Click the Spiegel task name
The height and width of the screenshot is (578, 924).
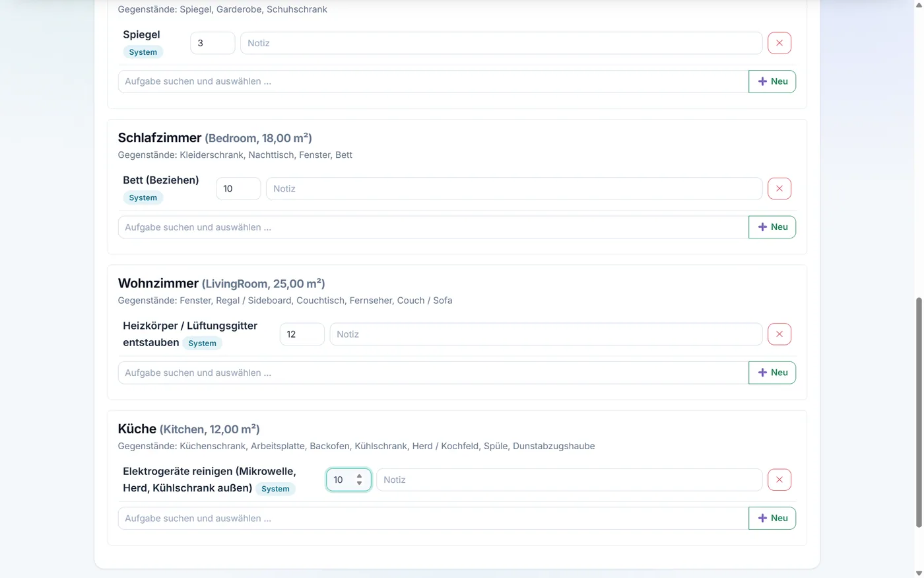point(141,34)
